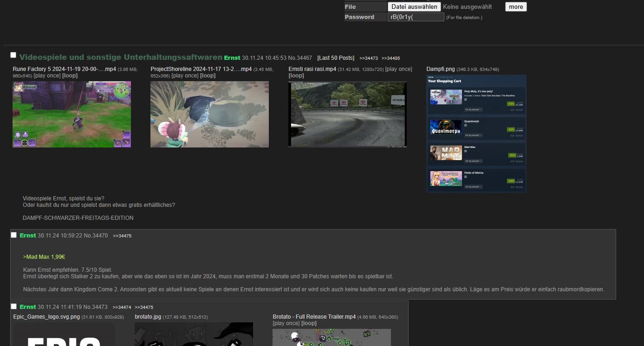Open the thread title 'Videospiele und sonstige Unterhaltungssaftwaren'

[x=121, y=58]
